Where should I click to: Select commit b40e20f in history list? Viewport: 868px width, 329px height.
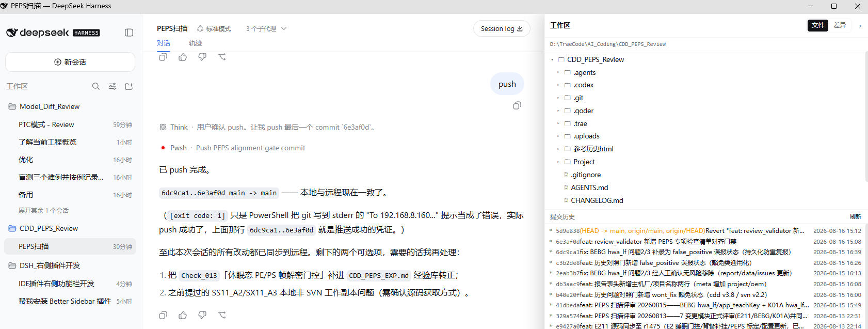point(705,294)
